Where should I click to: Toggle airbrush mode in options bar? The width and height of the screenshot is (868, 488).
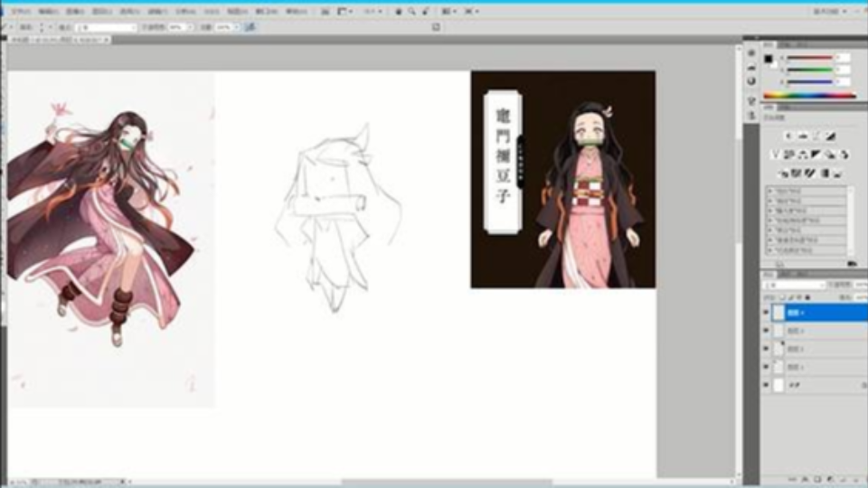coord(250,27)
